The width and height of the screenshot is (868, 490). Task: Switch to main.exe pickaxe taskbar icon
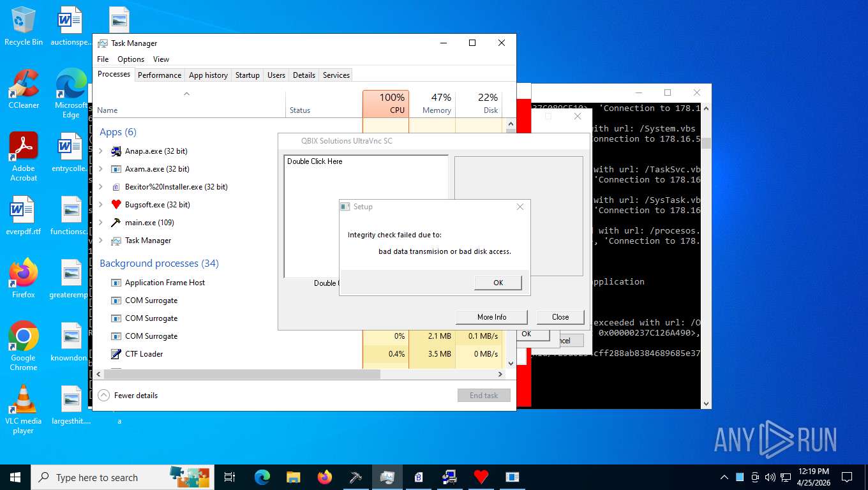click(x=356, y=477)
